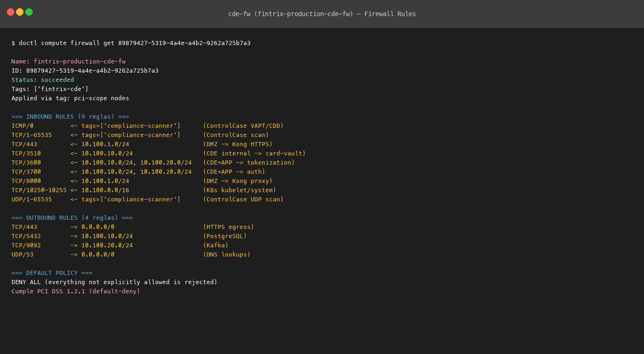Click the ICMP/0 inbound rule
Image resolution: width=644 pixels, height=354 pixels.
[x=148, y=126]
